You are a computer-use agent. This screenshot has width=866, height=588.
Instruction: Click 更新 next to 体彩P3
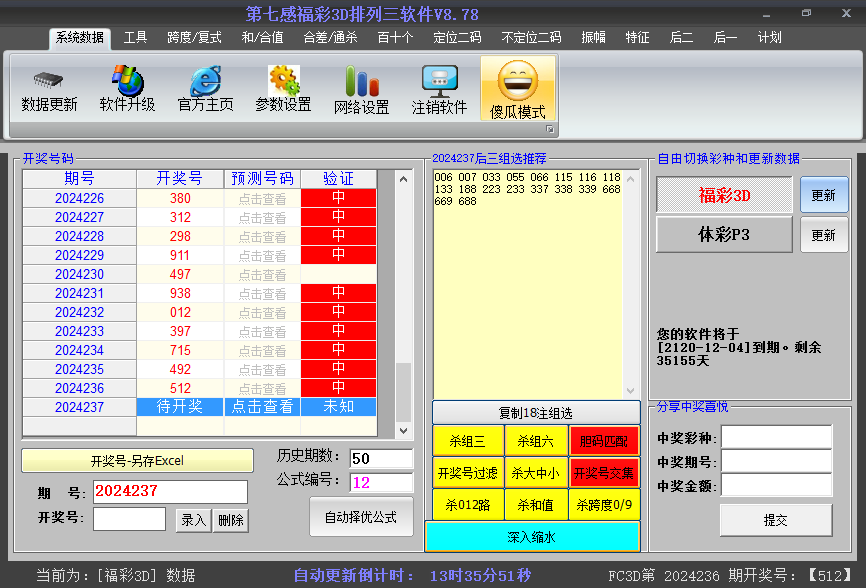[x=823, y=235]
